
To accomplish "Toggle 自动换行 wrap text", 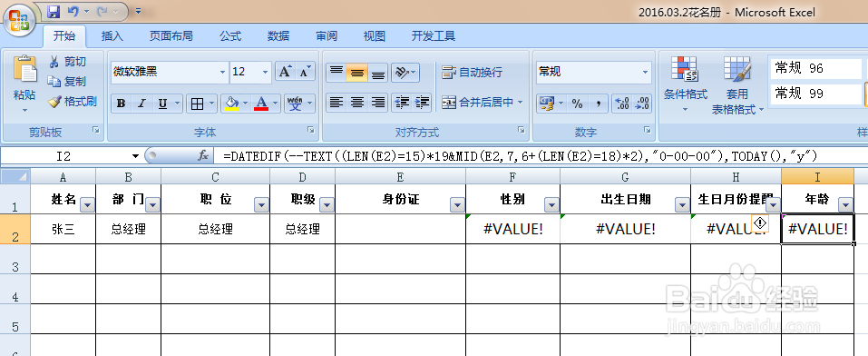I will point(473,72).
